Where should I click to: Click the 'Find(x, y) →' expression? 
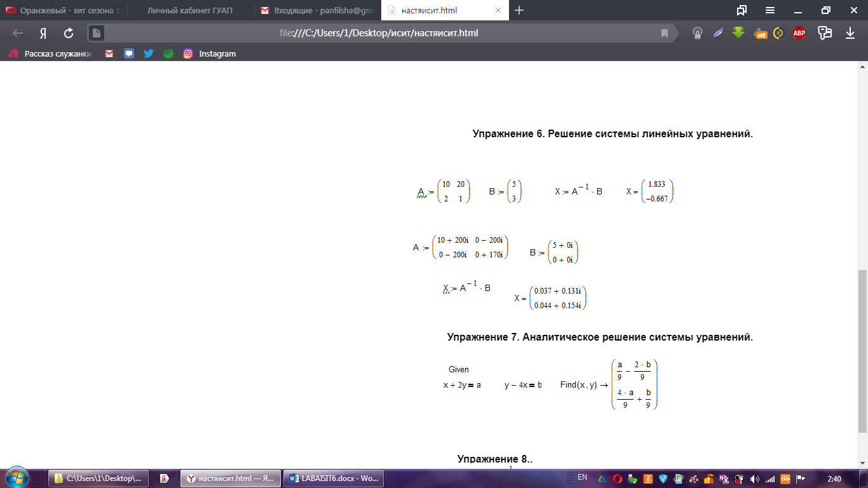coord(584,385)
